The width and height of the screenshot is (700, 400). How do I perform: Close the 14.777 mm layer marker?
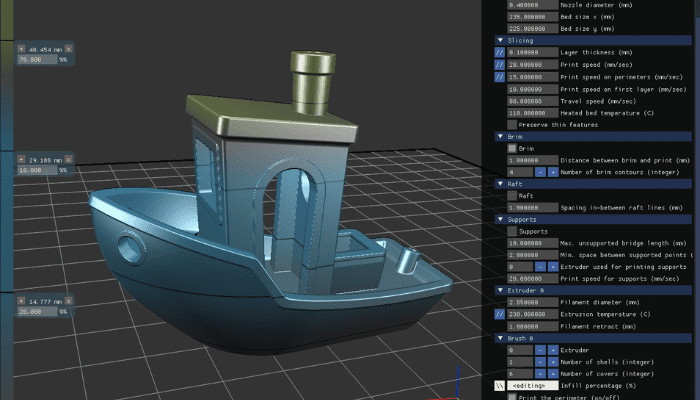[x=68, y=301]
